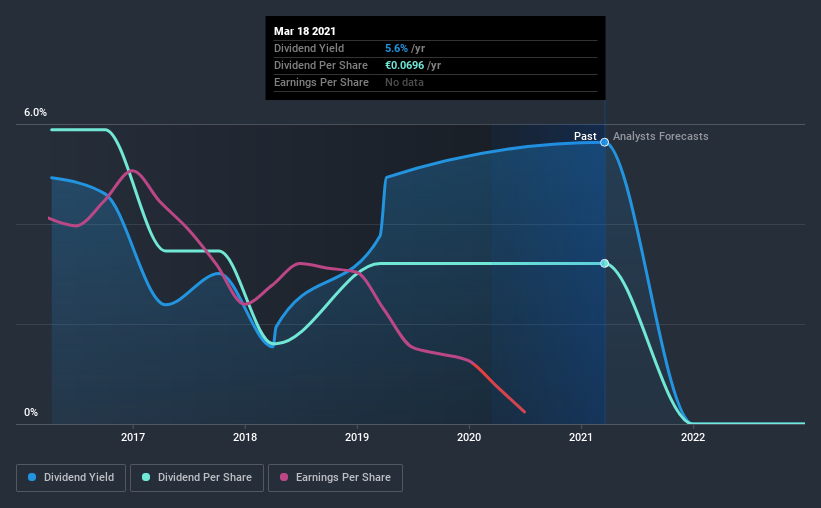Click the Analysts Forecasts label

(661, 136)
